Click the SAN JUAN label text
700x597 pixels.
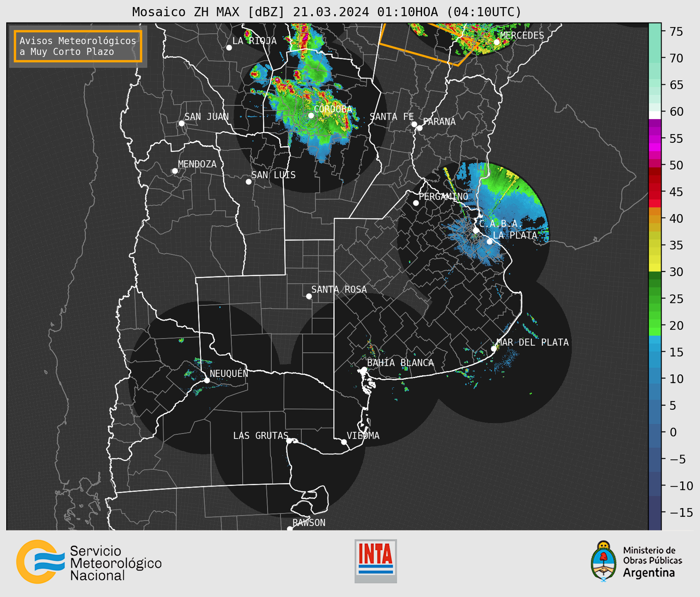pos(207,117)
